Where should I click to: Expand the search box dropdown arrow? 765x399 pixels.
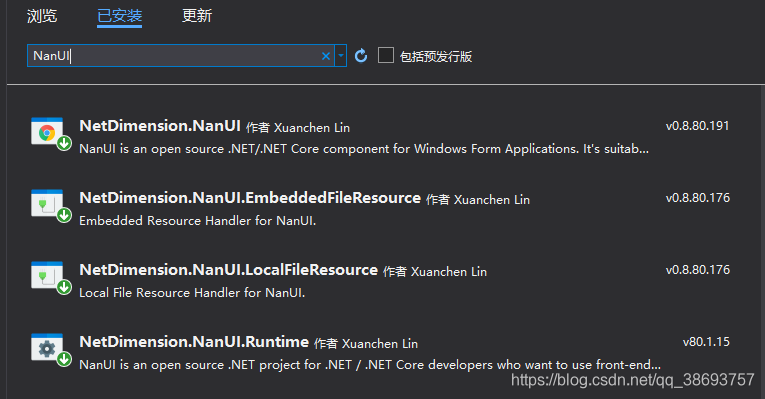pyautogui.click(x=341, y=56)
